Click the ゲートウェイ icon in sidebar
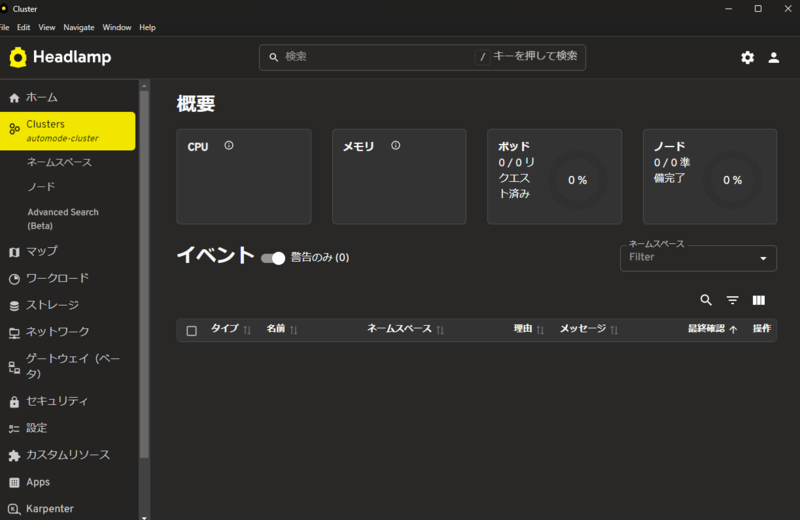 (14, 367)
